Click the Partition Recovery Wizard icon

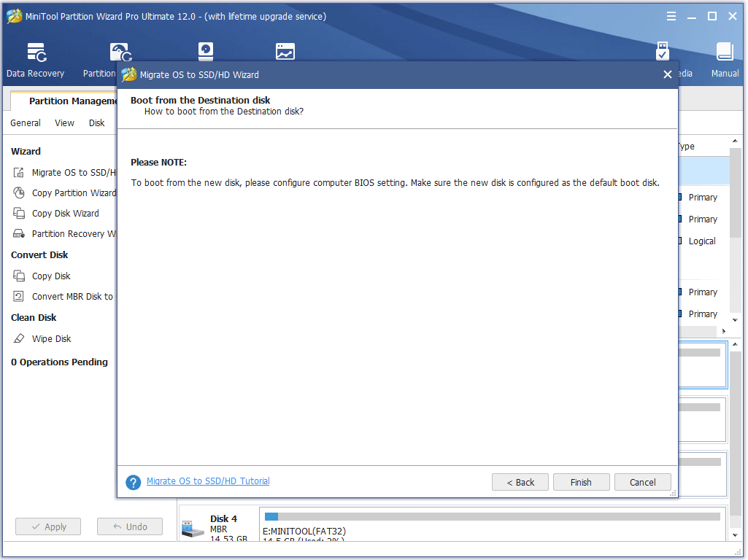point(18,233)
